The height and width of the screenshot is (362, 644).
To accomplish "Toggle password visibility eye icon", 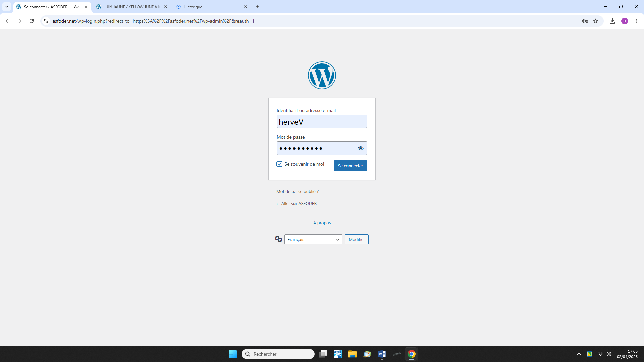I will point(360,148).
